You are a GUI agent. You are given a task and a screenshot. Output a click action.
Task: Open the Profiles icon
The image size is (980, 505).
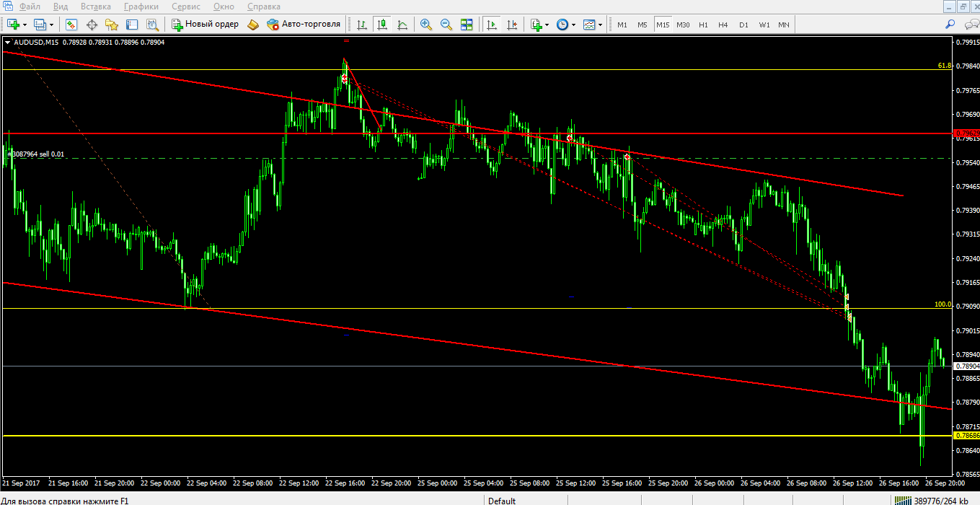[x=40, y=25]
